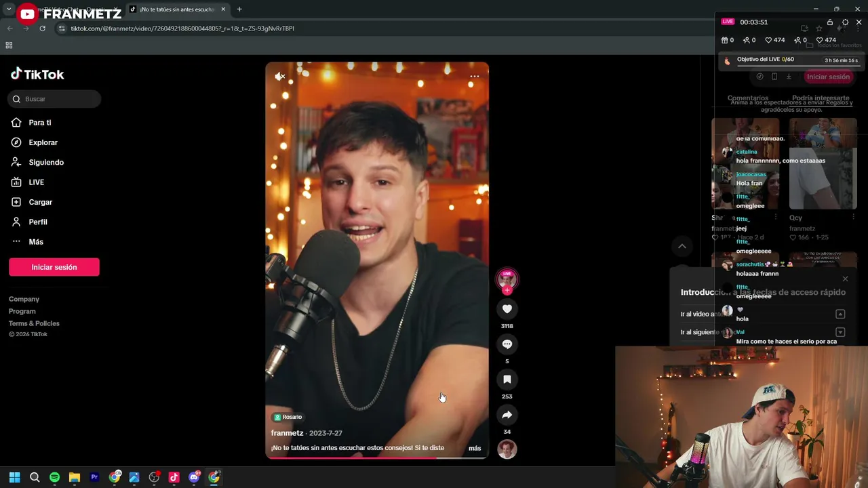
Task: Go back in the browser
Action: click(10, 28)
